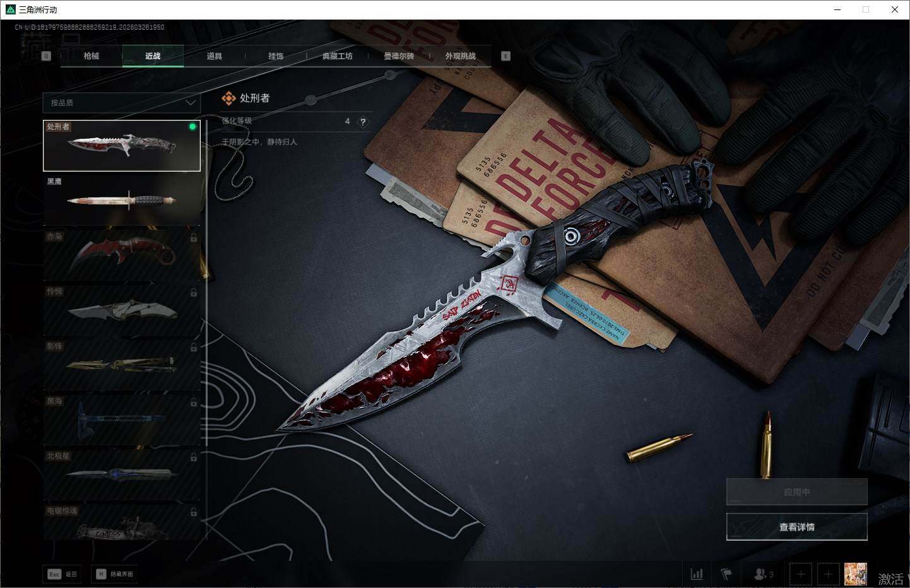This screenshot has width=910, height=588.
Task: Switch to the 外观挑战 tab
Action: (x=461, y=56)
